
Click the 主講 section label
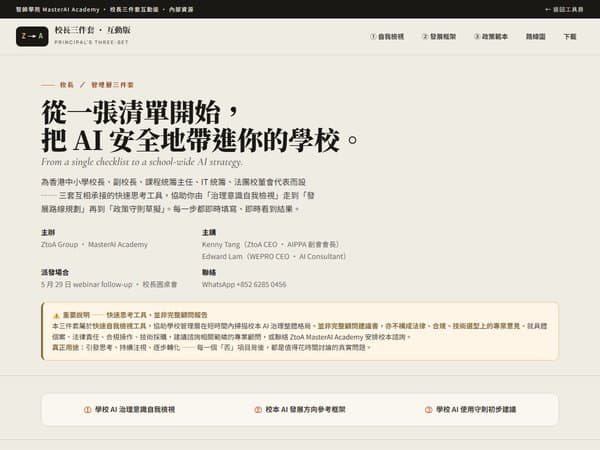tap(209, 232)
